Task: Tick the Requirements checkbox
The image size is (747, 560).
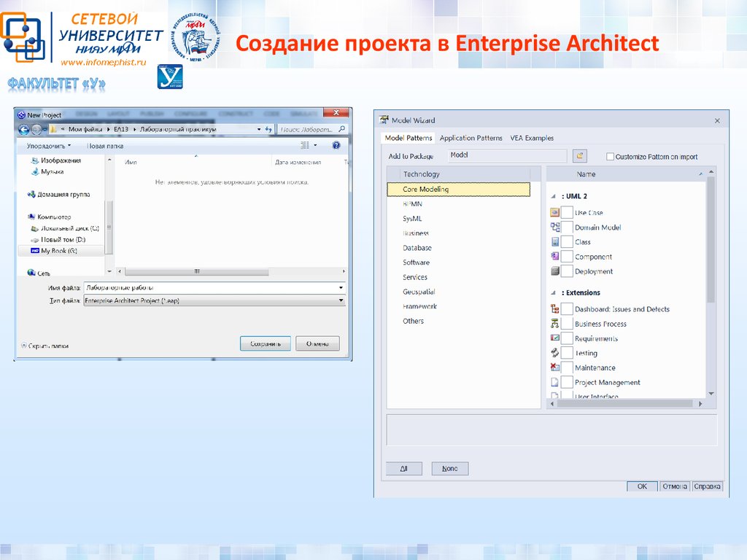Action: pos(567,338)
